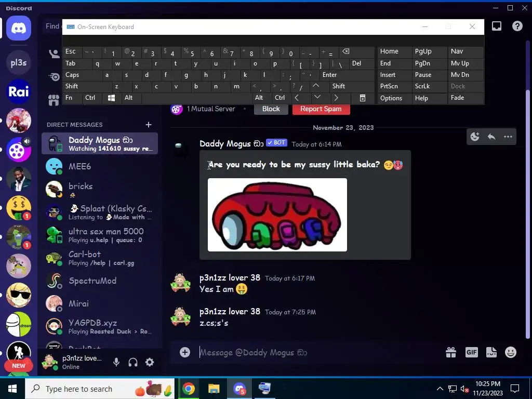Open bricks direct message
This screenshot has height=399, width=532.
(100, 189)
